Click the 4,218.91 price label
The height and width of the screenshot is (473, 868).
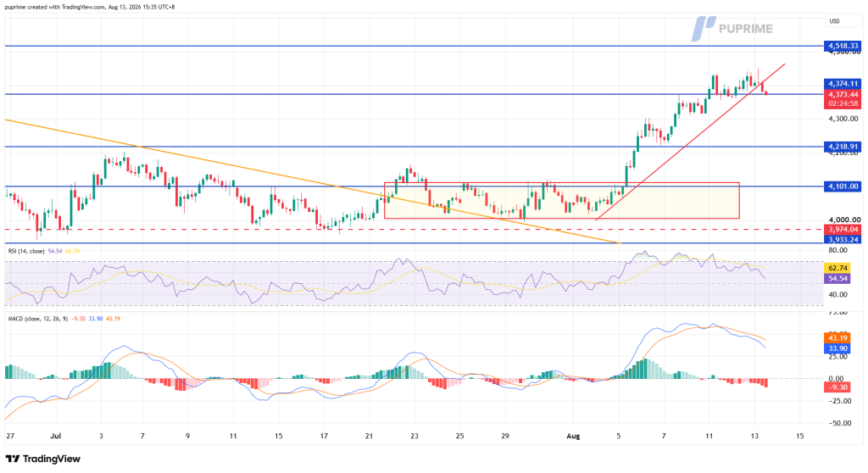click(x=843, y=147)
